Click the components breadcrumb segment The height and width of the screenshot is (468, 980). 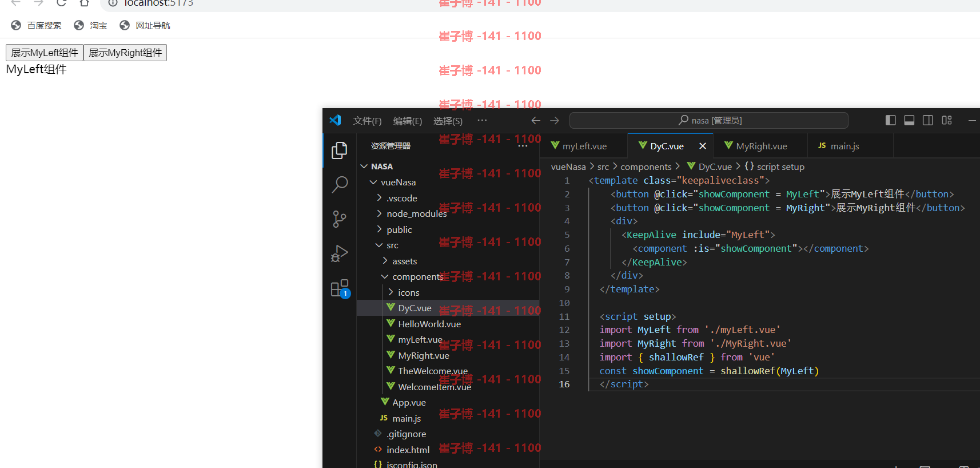point(646,166)
